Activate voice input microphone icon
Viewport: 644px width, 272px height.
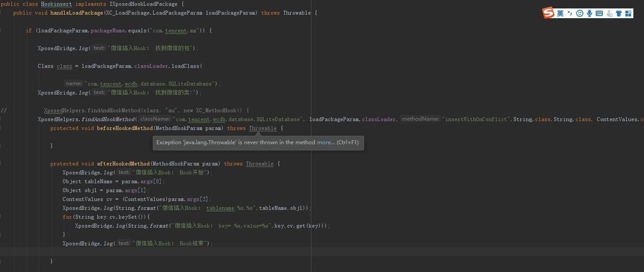pos(589,14)
